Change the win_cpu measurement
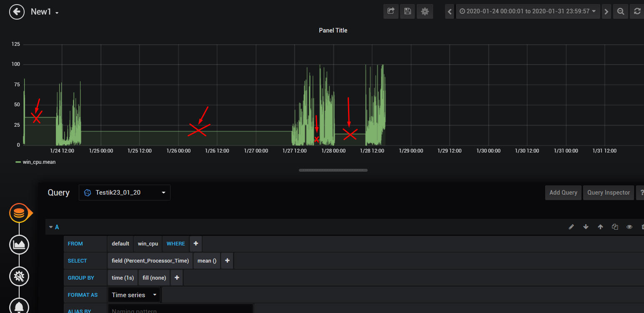644x313 pixels. (x=148, y=244)
